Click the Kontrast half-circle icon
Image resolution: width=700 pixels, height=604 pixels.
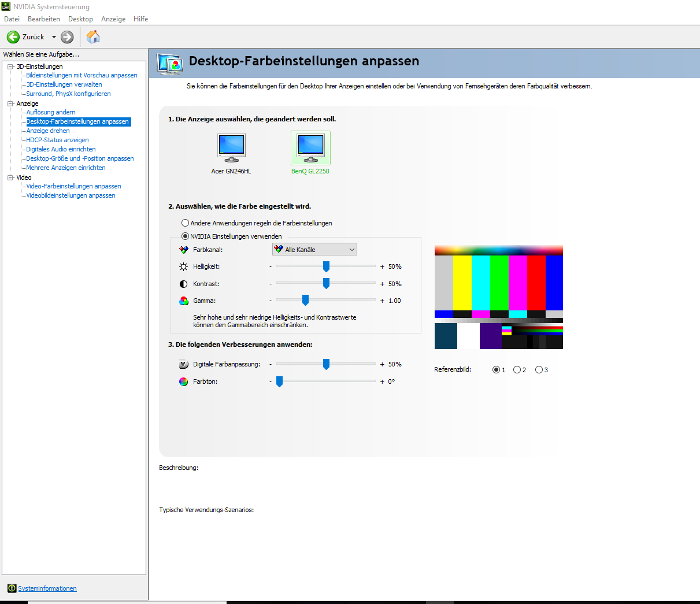(x=184, y=284)
